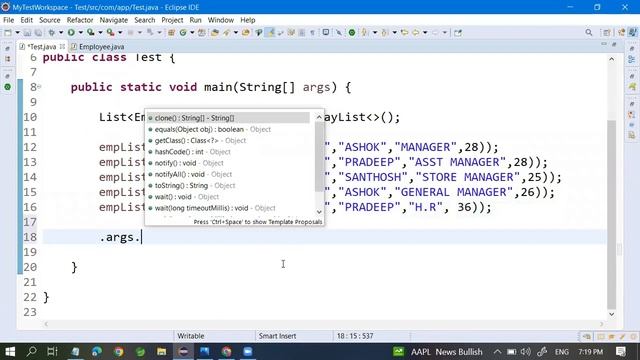Open the Help menu

tap(247, 20)
